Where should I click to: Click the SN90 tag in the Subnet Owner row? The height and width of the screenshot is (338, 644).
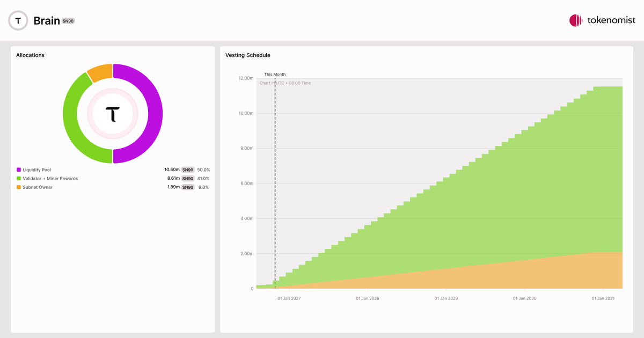pos(188,187)
